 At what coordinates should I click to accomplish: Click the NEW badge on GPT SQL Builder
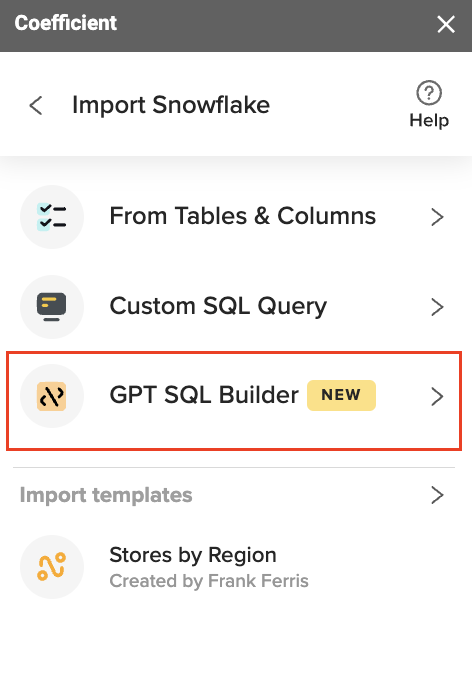[x=341, y=395]
